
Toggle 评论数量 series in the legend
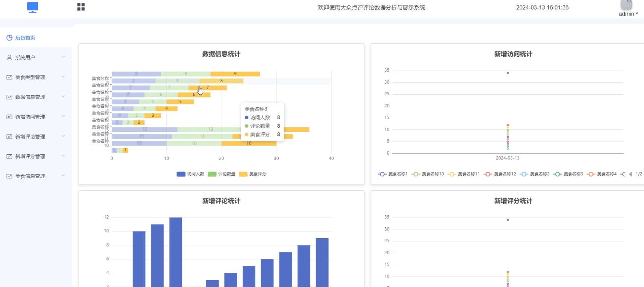tap(222, 174)
